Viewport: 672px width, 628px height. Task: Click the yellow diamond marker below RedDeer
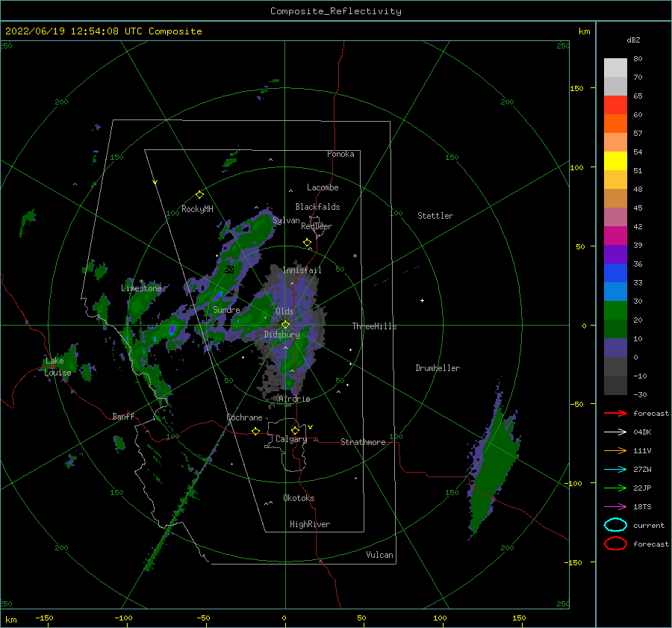(x=307, y=243)
